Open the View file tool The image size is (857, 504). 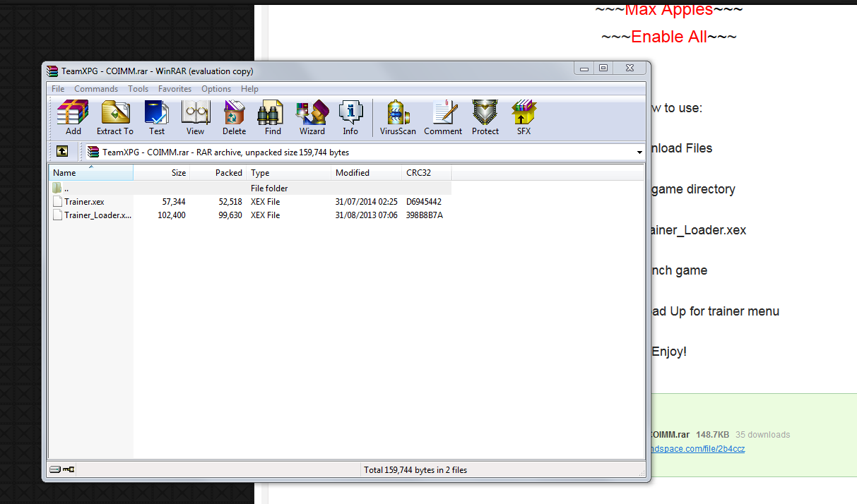[x=196, y=117]
